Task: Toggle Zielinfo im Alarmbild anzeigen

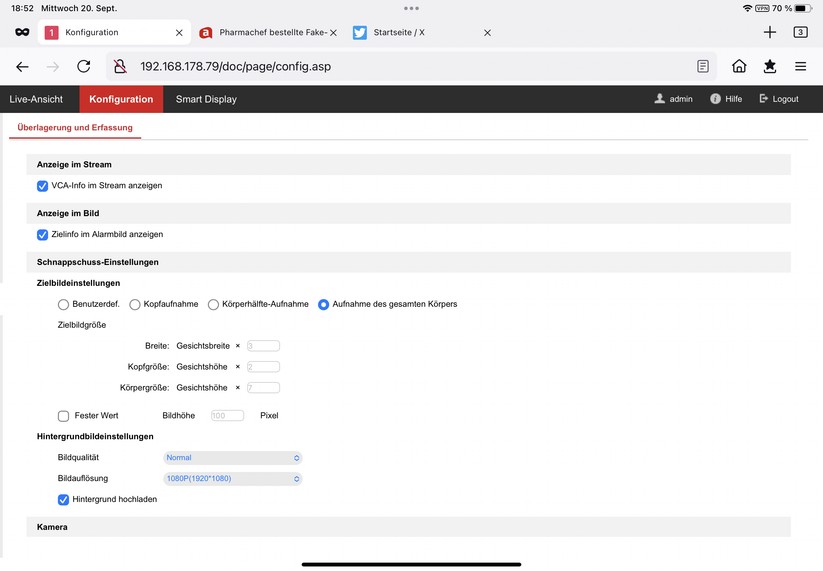Action: click(42, 235)
